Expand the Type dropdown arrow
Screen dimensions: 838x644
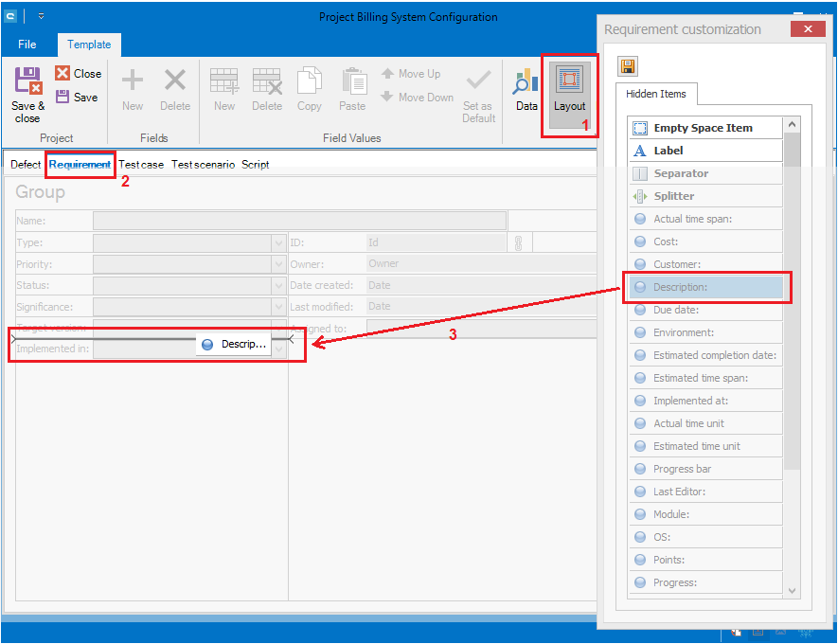coord(278,242)
